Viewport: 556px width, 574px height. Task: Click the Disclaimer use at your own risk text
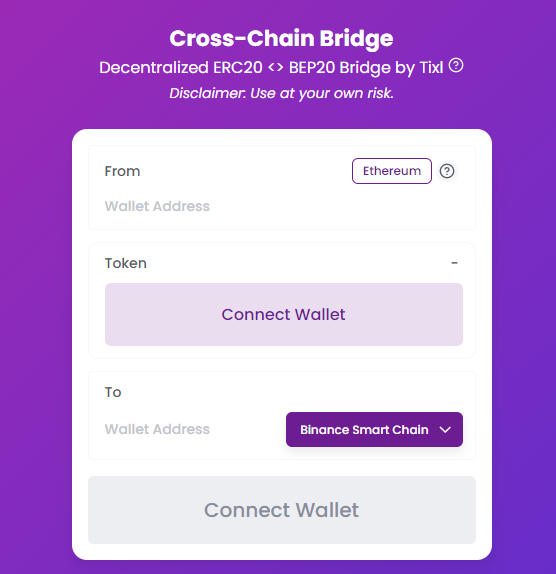coord(281,93)
